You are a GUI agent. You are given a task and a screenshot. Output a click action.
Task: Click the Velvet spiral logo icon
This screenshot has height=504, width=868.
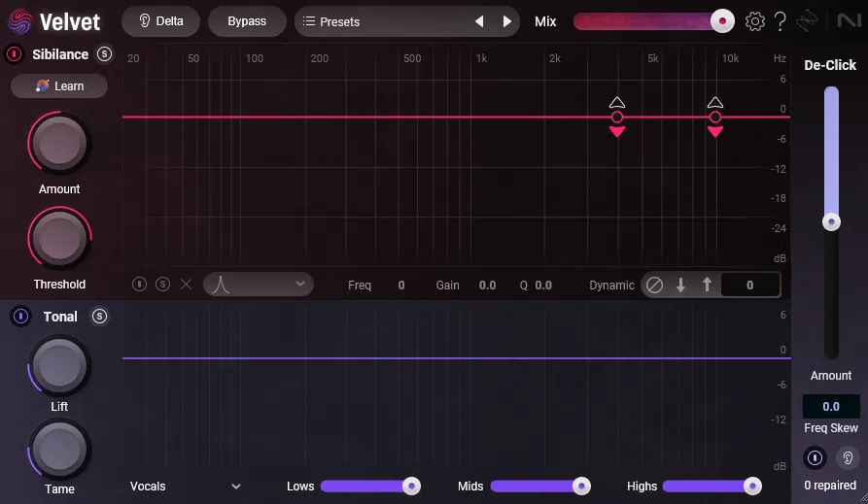[x=20, y=21]
